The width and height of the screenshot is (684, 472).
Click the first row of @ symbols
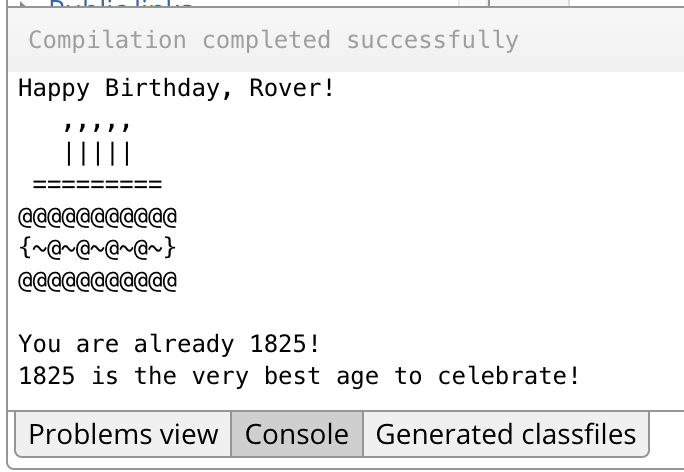(x=97, y=216)
